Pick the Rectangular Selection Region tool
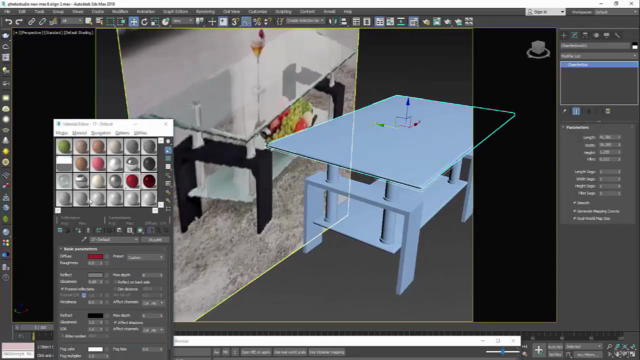The width and height of the screenshot is (640, 360). pos(110,22)
